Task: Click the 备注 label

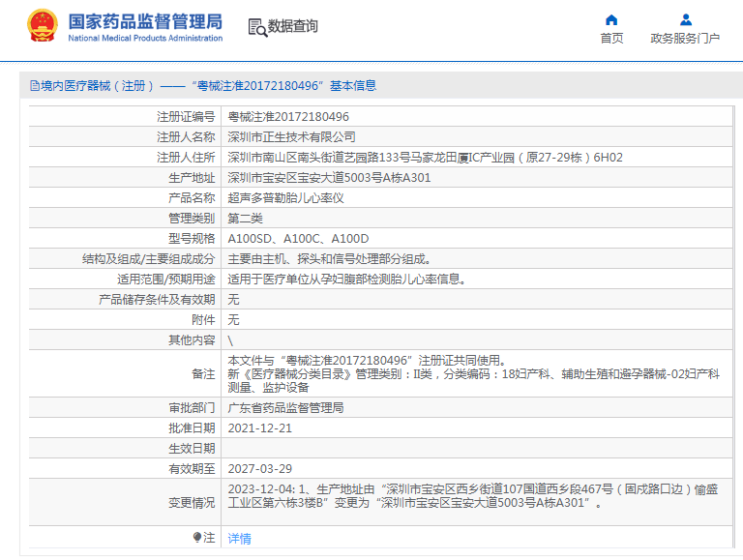Action: tap(203, 373)
